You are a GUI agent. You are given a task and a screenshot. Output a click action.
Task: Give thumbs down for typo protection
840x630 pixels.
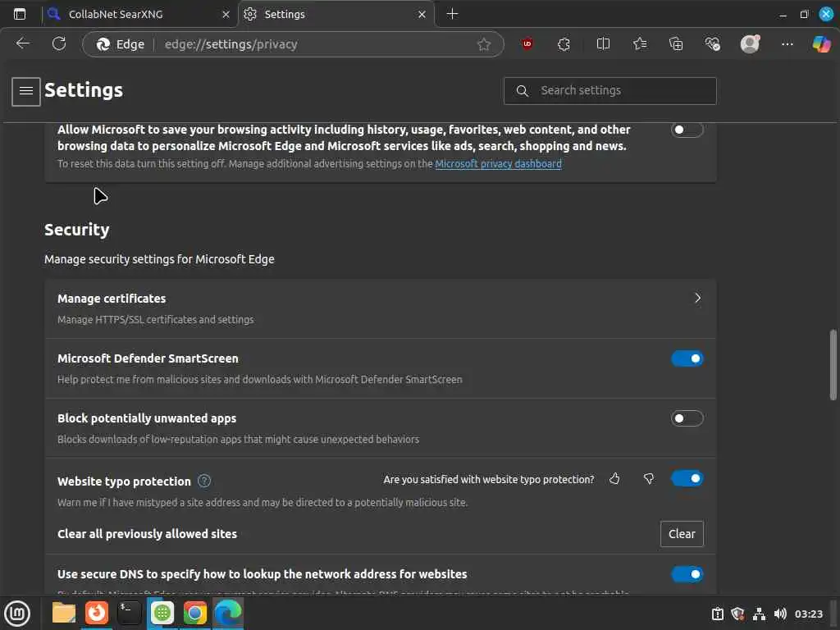(x=649, y=479)
